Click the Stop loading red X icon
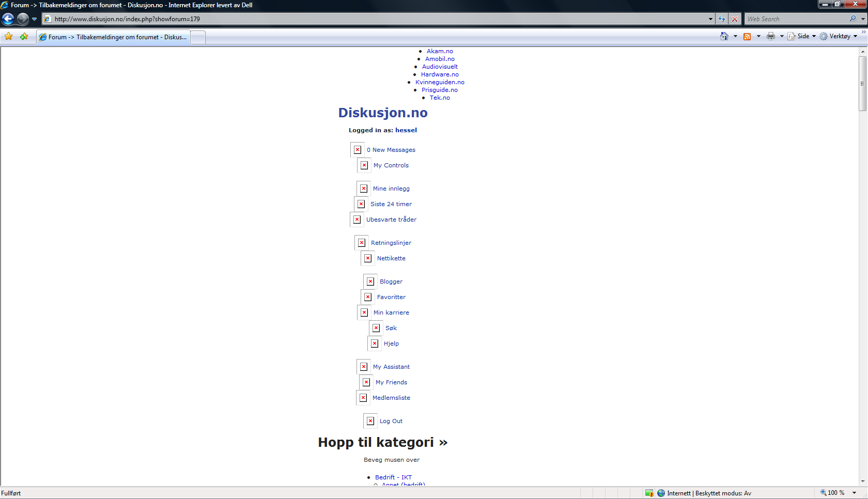This screenshot has width=868, height=499. point(735,19)
